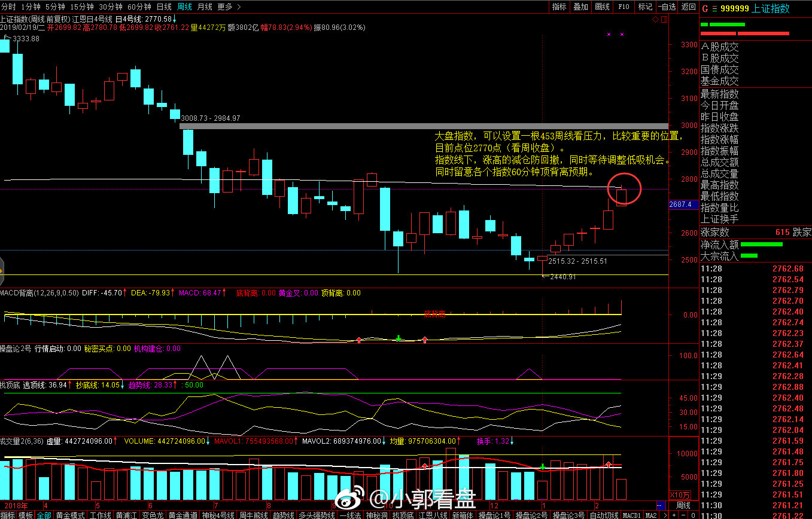Viewport: 812px width, 519px height.
Task: Click the − zoom button at the bottom right
Action: point(684,515)
